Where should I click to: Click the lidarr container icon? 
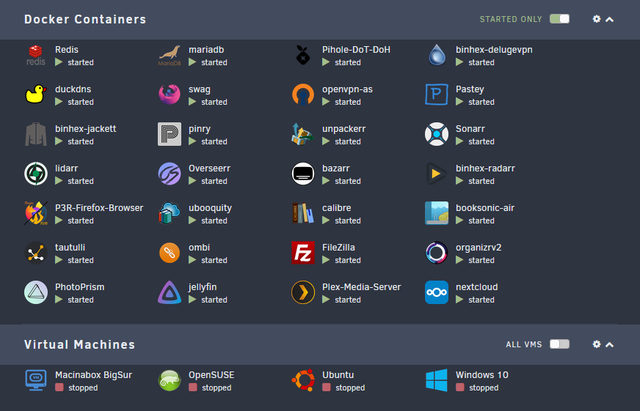(36, 174)
